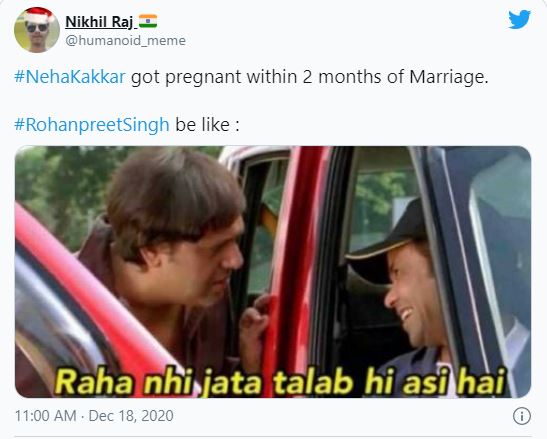Click the "be like :" tweet text
This screenshot has width=547, height=439.
[x=207, y=125]
